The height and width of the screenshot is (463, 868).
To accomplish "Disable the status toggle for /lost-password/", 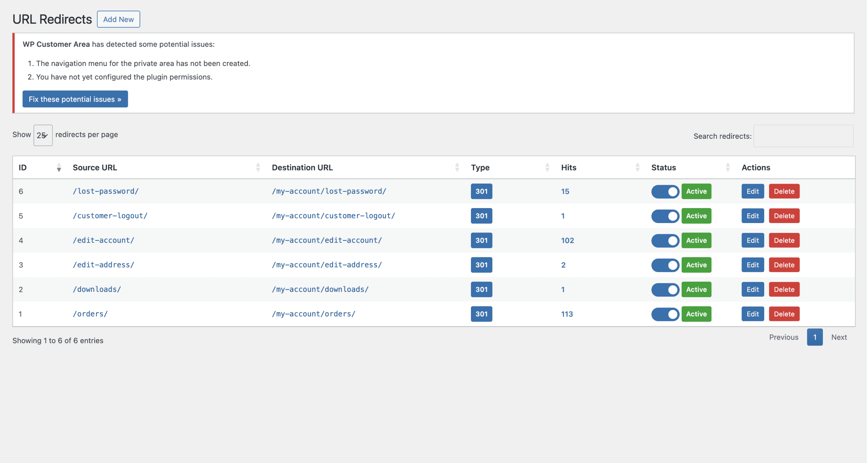I will click(665, 191).
